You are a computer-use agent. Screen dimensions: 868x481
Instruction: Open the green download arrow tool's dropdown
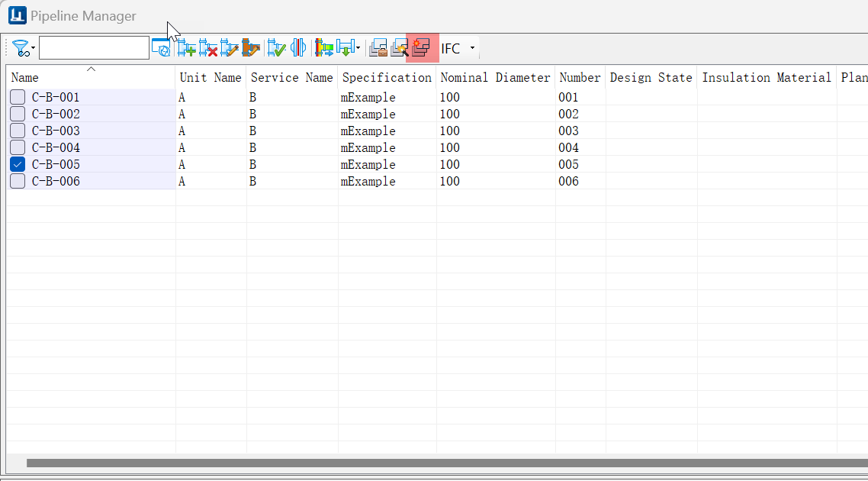[x=356, y=47]
